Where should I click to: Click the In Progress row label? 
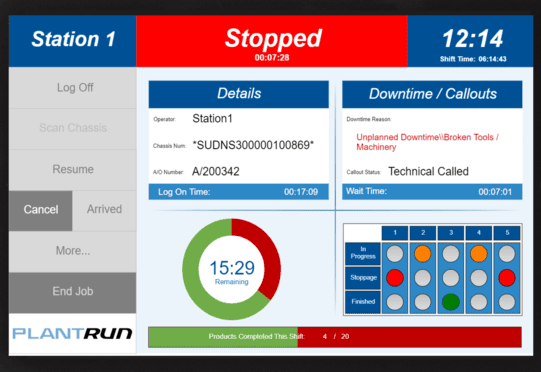click(363, 253)
